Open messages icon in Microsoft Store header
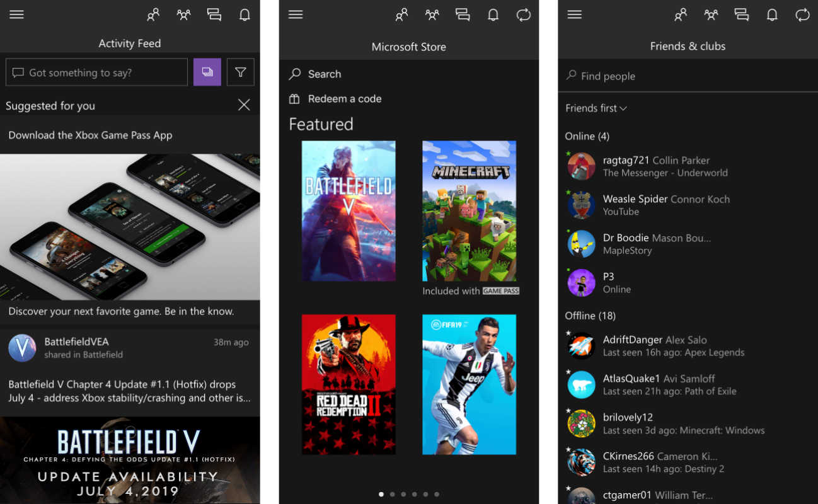The height and width of the screenshot is (504, 818). tap(463, 15)
